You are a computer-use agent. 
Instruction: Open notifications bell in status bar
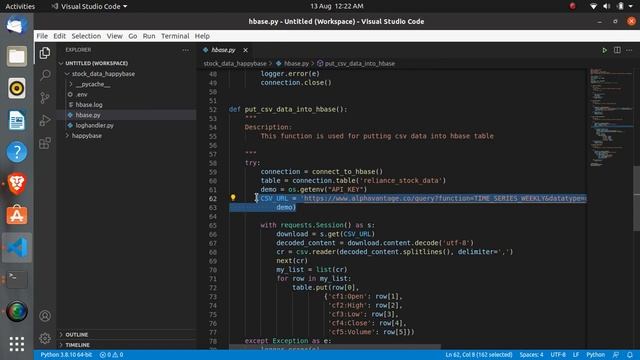(630, 355)
